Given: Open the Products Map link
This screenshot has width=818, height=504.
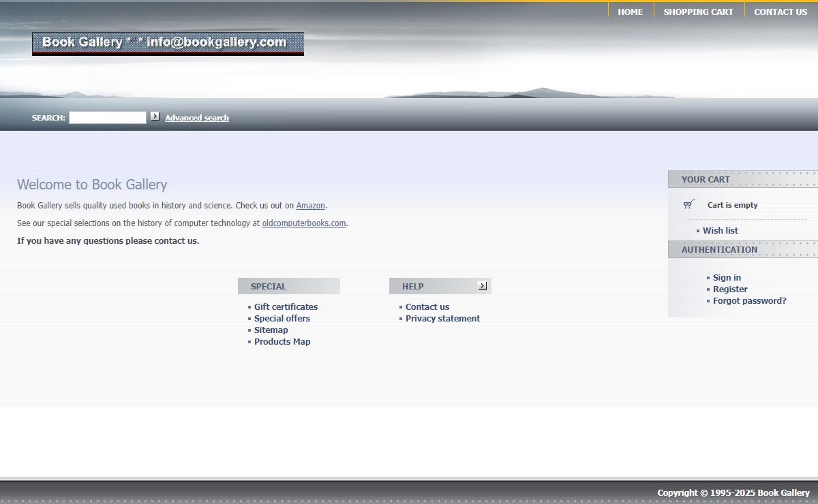Looking at the screenshot, I should (282, 342).
